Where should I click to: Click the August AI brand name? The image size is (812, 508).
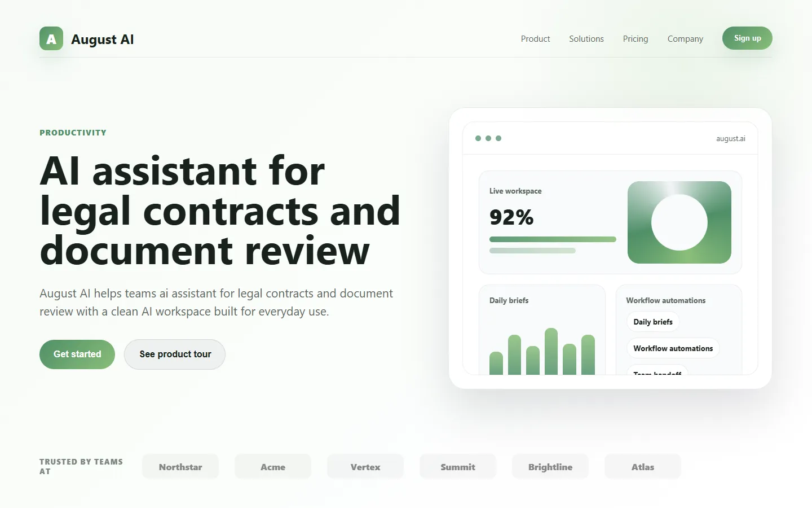click(x=103, y=40)
